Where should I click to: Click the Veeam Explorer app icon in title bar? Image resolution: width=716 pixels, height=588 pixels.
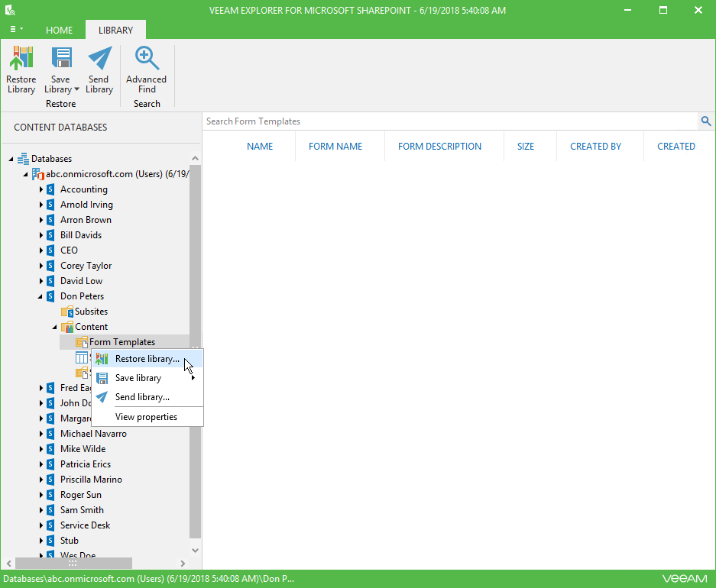point(10,10)
